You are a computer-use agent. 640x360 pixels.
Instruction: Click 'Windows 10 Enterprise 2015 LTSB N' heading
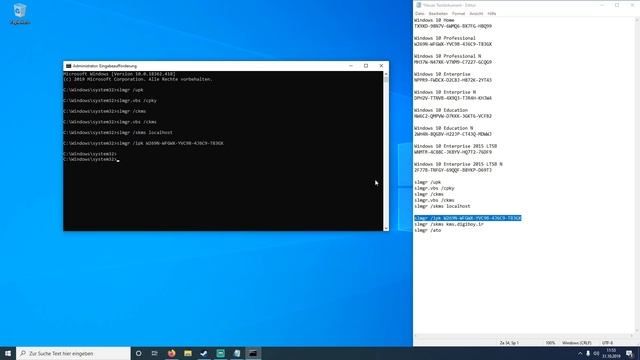[x=458, y=164]
